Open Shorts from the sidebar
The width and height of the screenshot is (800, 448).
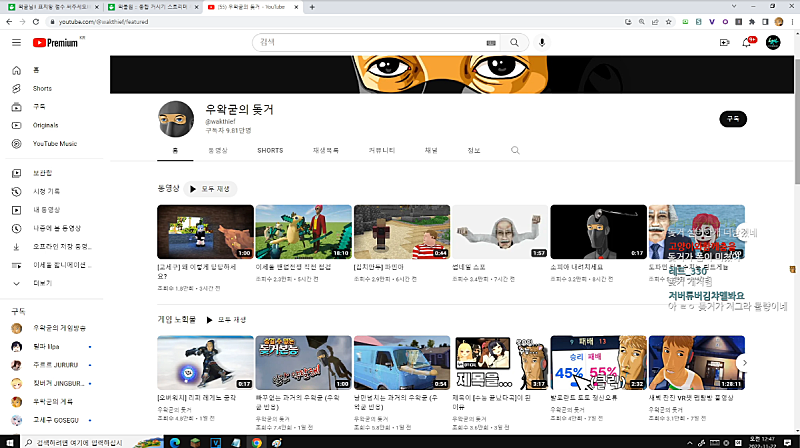click(x=41, y=88)
